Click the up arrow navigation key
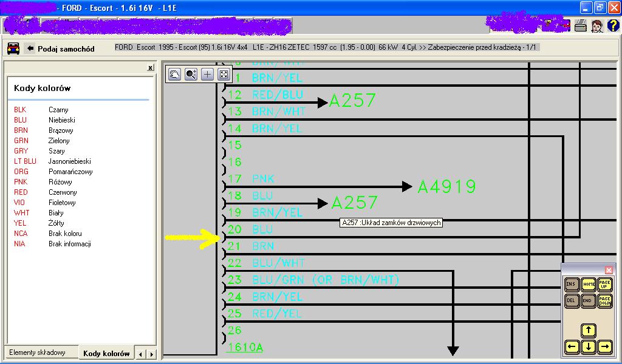 pyautogui.click(x=588, y=331)
